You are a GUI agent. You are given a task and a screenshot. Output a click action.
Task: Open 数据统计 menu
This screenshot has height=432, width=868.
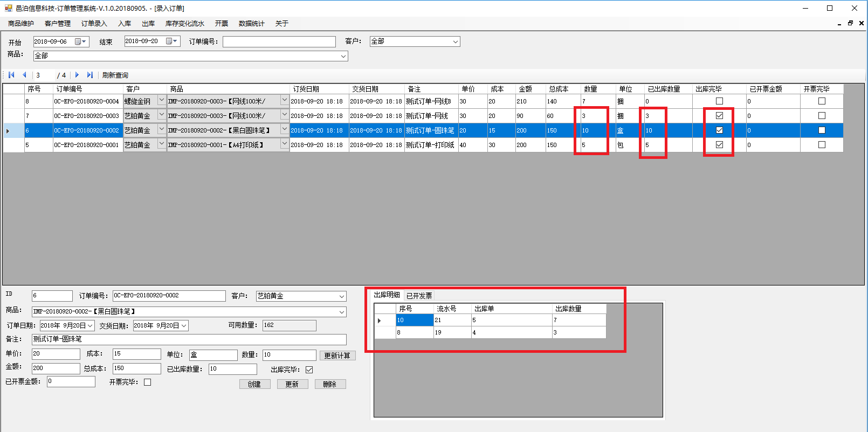pyautogui.click(x=252, y=23)
